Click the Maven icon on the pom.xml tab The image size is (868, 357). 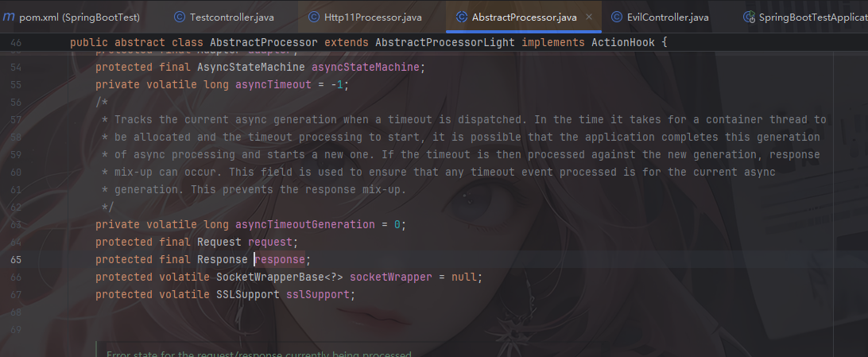9,17
